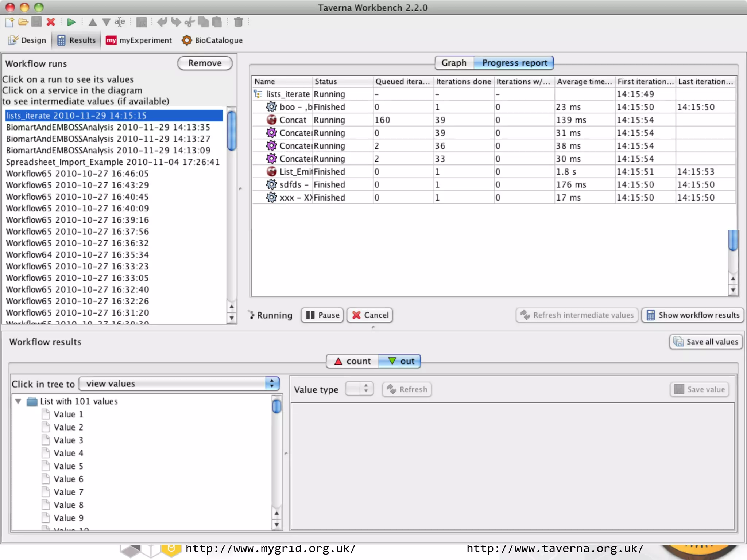Switch to the Design perspective

point(27,40)
